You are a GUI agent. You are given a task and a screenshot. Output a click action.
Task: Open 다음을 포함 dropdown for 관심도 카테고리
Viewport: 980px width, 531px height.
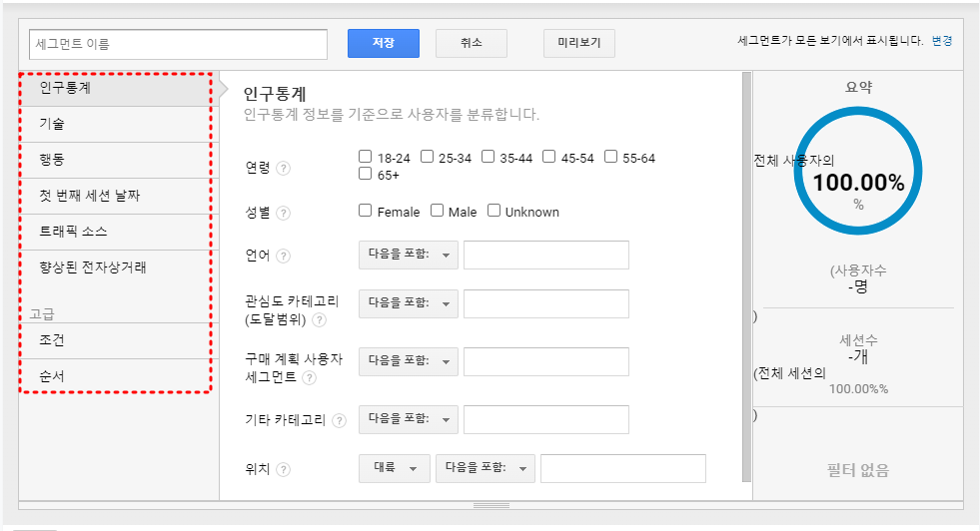[409, 303]
